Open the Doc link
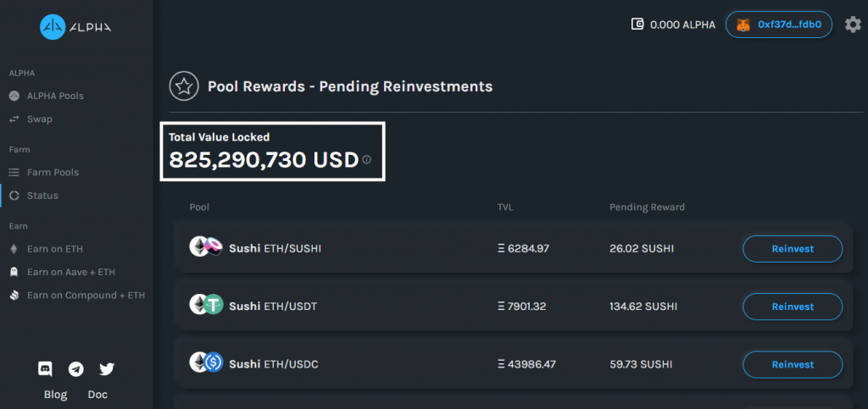This screenshot has width=868, height=409. coord(97,395)
